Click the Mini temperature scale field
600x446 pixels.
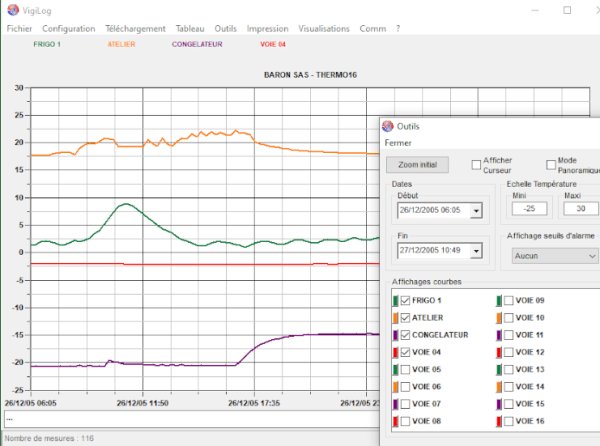point(529,209)
